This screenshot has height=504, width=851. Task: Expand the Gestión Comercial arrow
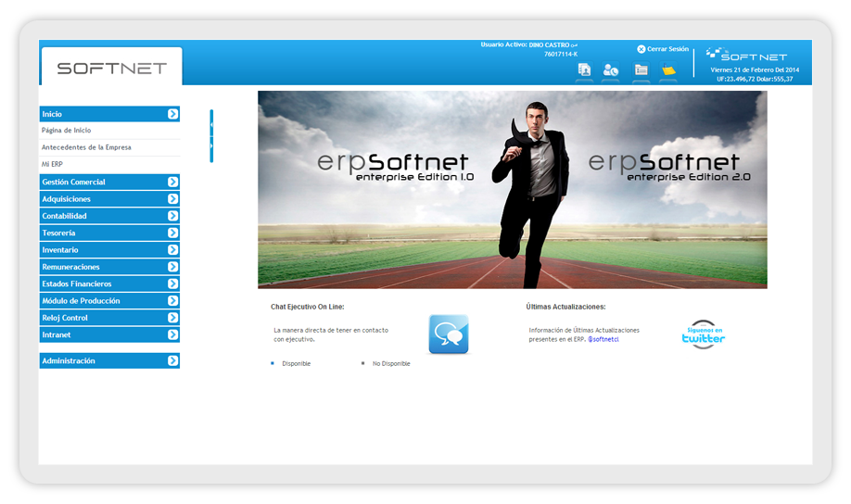[x=172, y=182]
